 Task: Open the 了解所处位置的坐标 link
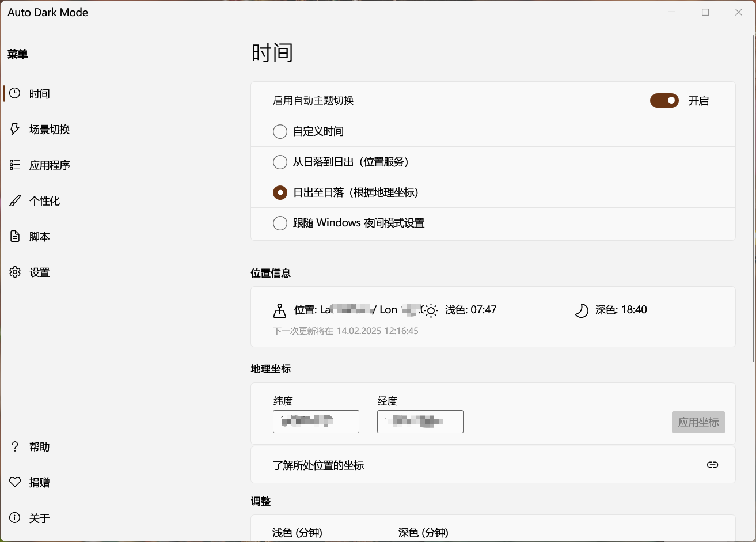pyautogui.click(x=318, y=465)
